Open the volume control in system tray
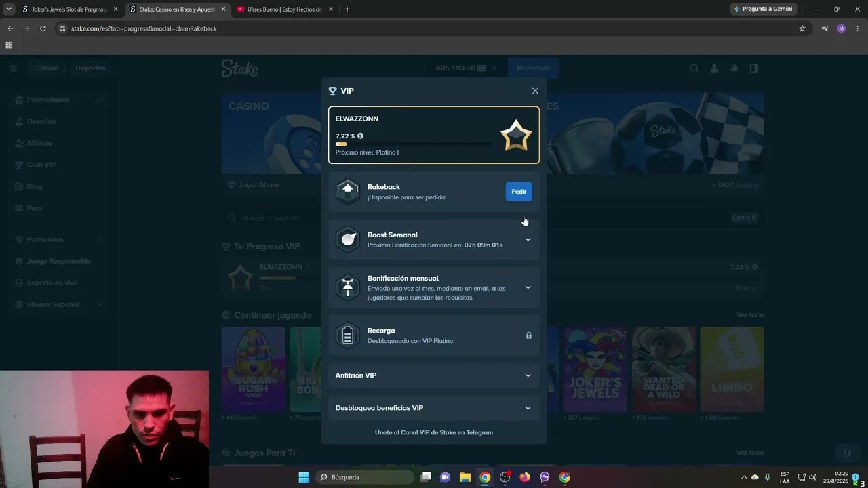This screenshot has width=868, height=488. [812, 477]
